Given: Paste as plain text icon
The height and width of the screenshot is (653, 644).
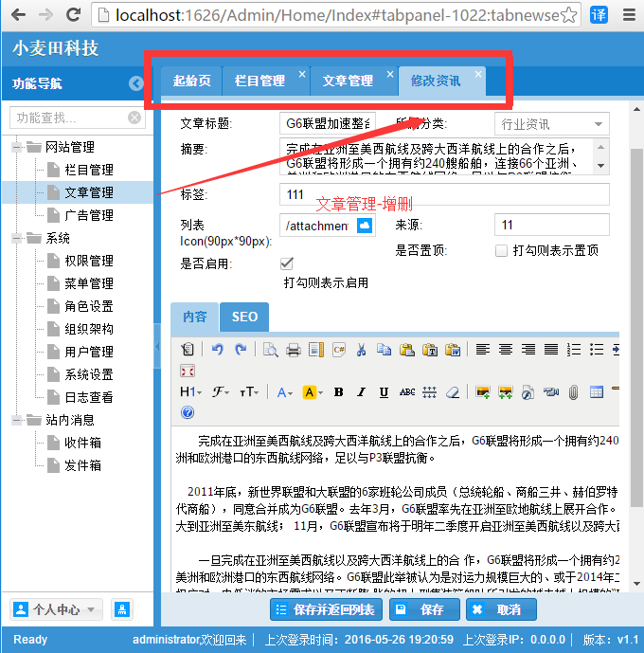Looking at the screenshot, I should pyautogui.click(x=430, y=349).
